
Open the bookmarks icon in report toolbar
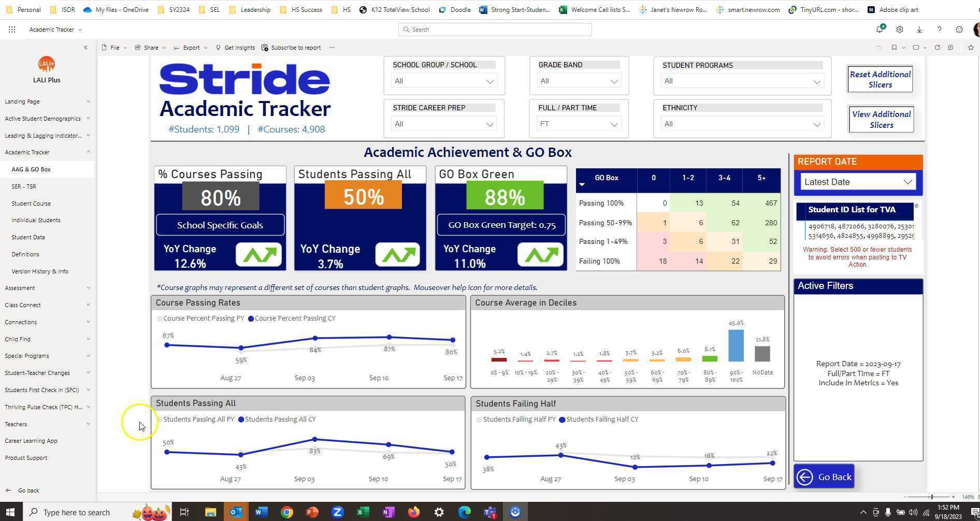point(894,48)
